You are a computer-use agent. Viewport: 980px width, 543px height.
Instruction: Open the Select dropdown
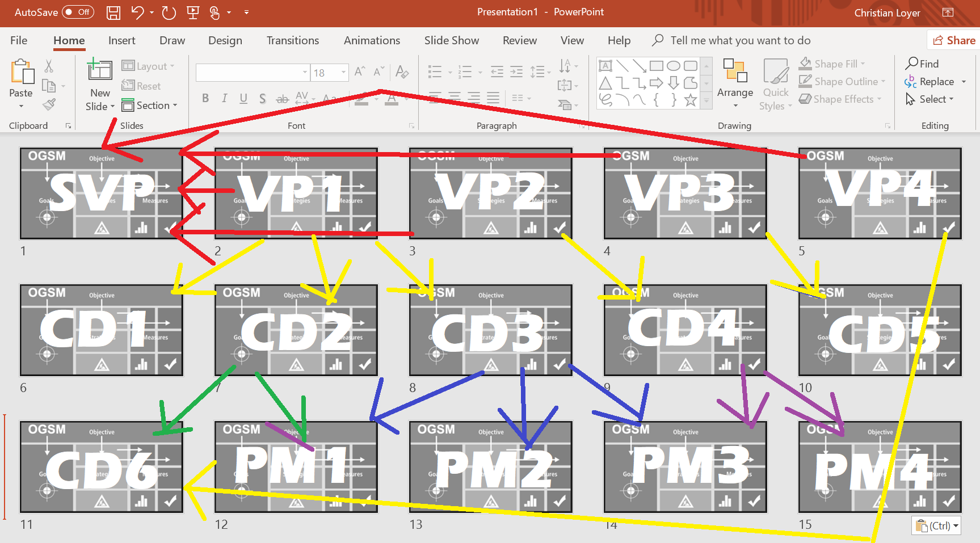(x=930, y=99)
